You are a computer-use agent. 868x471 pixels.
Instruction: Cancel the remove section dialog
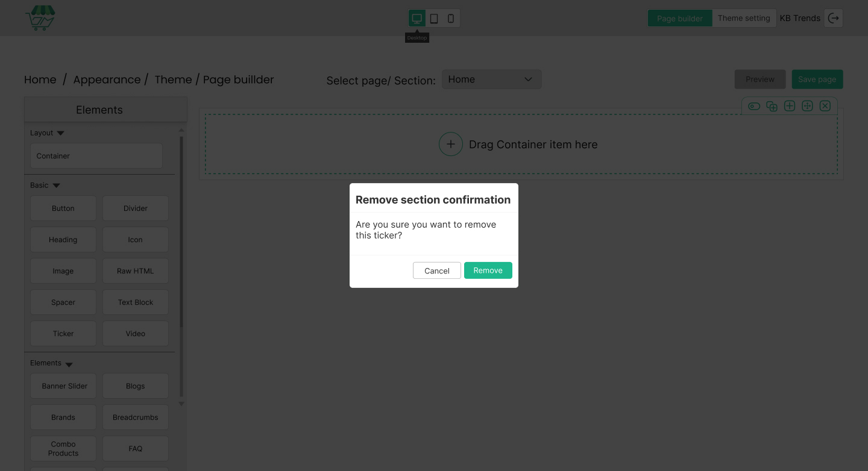point(437,270)
